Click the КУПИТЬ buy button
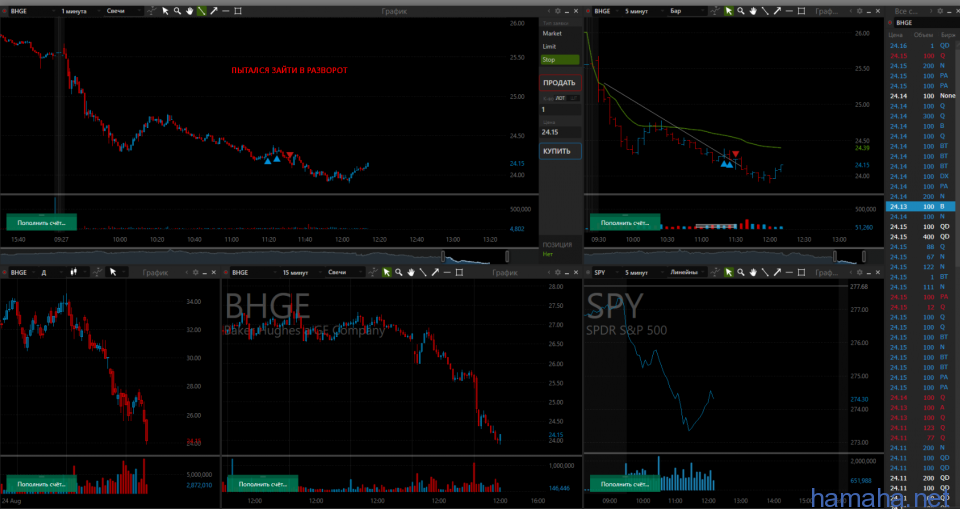This screenshot has height=509, width=960. (560, 151)
